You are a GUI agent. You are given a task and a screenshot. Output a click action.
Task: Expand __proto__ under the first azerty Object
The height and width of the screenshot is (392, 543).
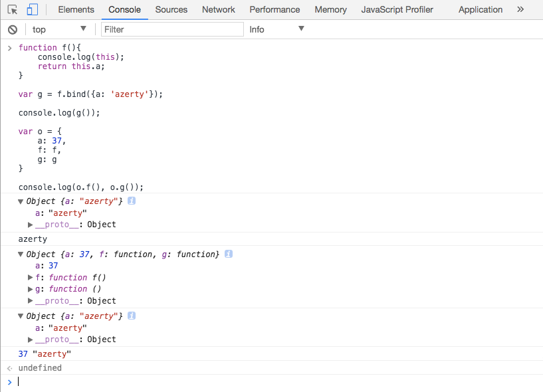[31, 225]
